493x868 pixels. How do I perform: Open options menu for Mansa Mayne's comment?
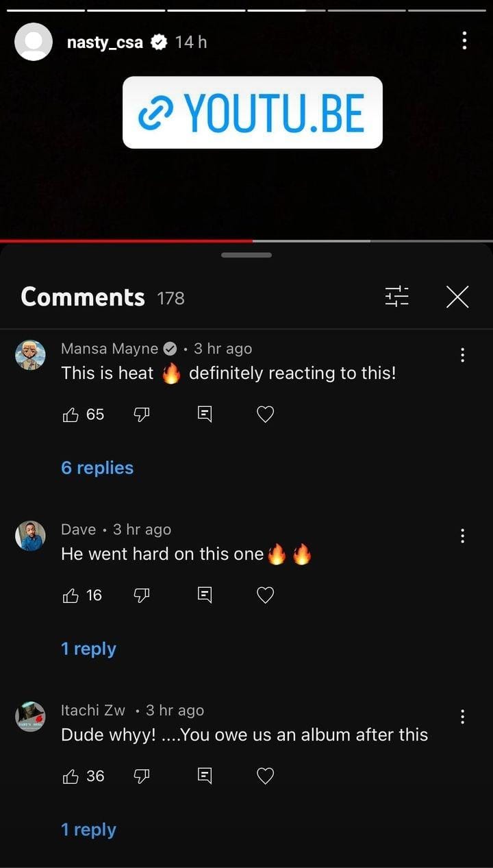coord(463,355)
